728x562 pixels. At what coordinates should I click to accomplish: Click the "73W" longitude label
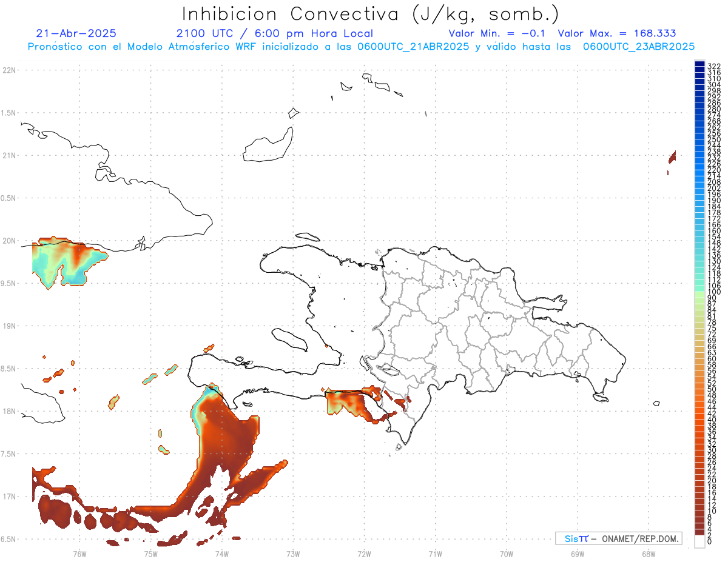tap(293, 554)
